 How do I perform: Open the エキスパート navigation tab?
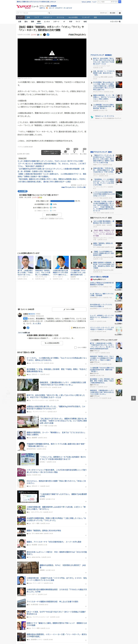(x=48, y=17)
